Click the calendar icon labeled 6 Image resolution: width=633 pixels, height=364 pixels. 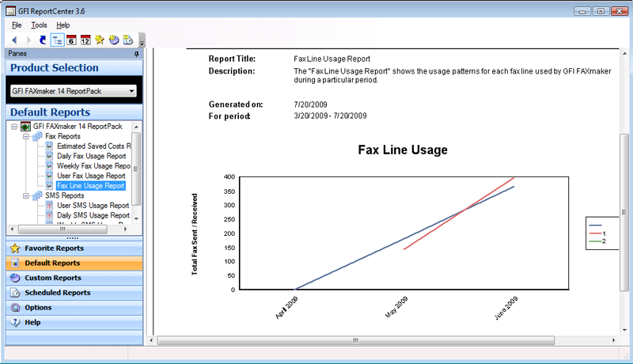71,40
